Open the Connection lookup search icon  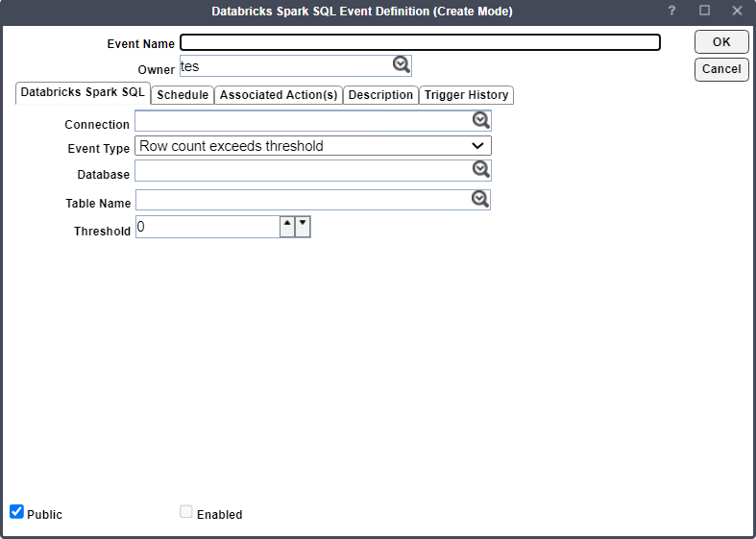[480, 120]
